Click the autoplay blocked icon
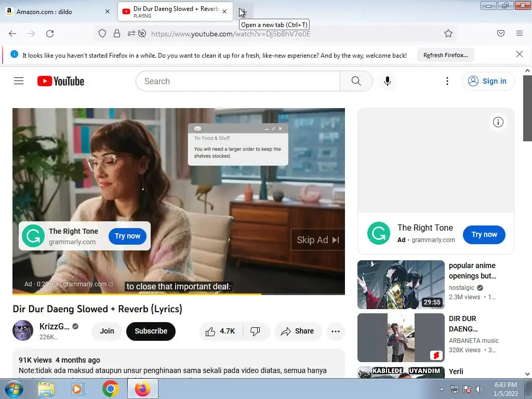532x399 pixels. pos(142,34)
